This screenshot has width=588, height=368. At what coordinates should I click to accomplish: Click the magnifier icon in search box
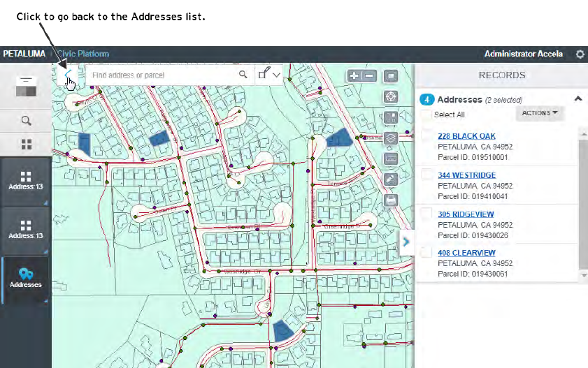click(x=243, y=75)
